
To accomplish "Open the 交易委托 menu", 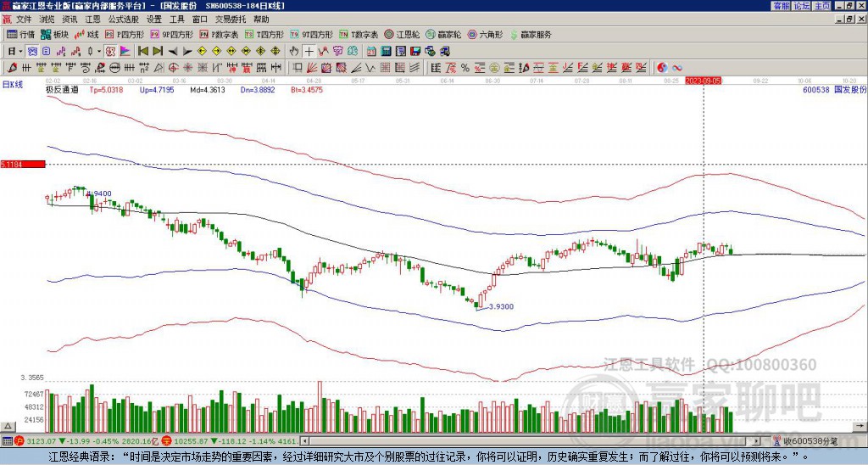I will [x=231, y=20].
